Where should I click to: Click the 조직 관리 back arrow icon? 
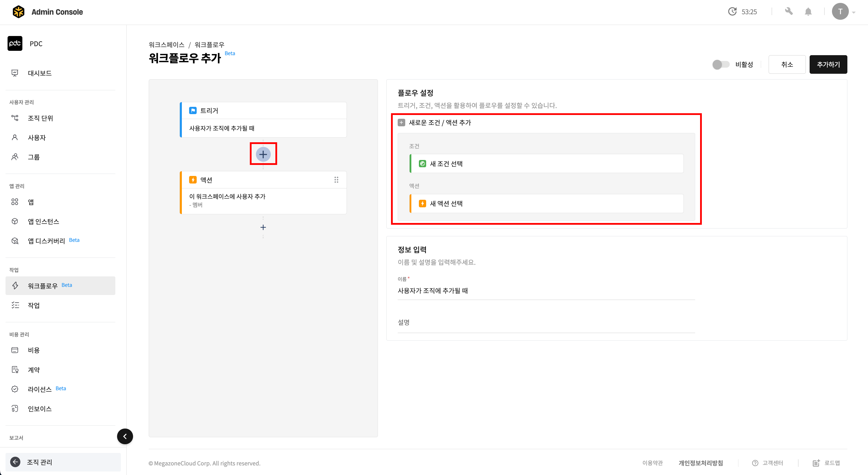[15, 462]
